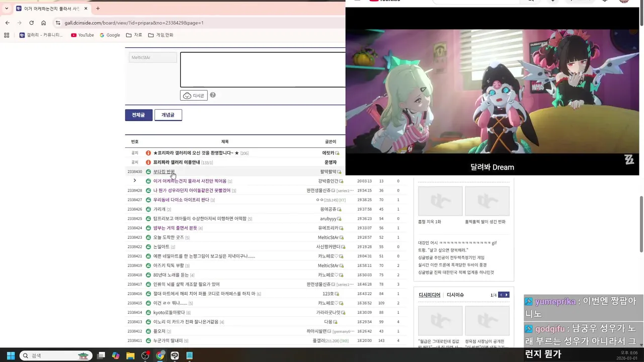Click image icon of post 2338417

tap(148, 284)
